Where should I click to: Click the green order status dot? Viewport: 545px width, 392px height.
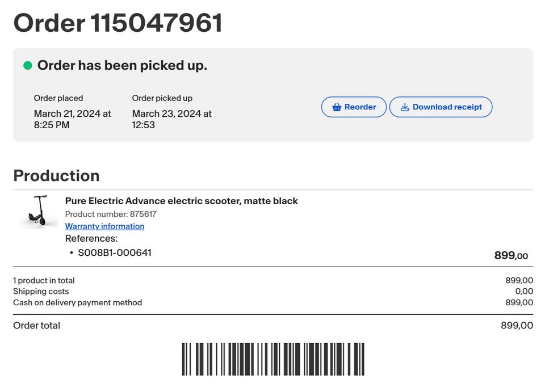point(27,66)
